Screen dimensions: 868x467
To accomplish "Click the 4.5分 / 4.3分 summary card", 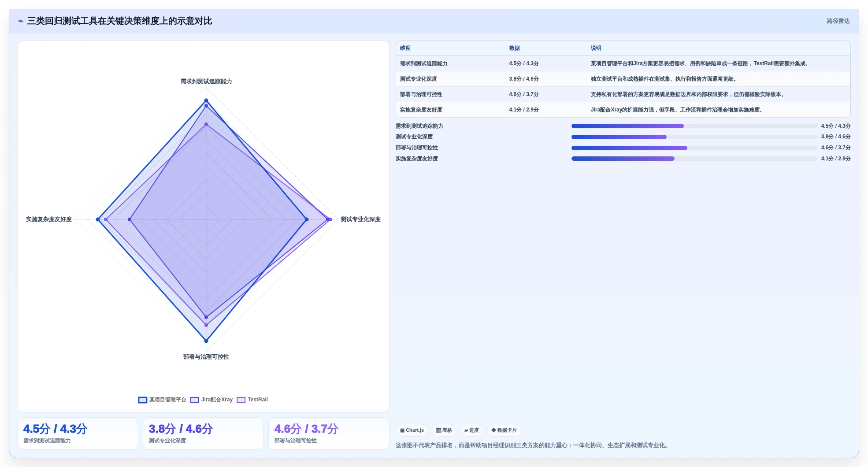I will (78, 434).
